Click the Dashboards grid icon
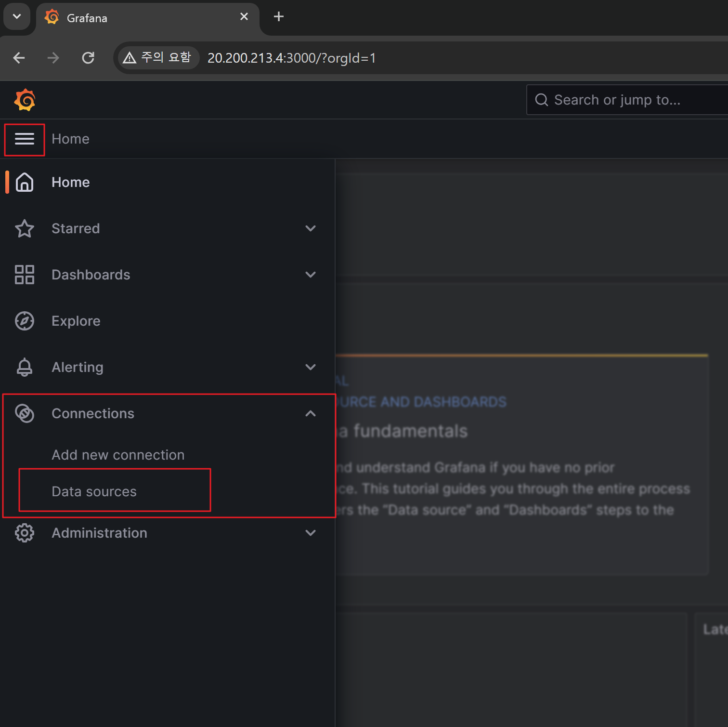Screen dimensions: 728x727 pos(25,275)
